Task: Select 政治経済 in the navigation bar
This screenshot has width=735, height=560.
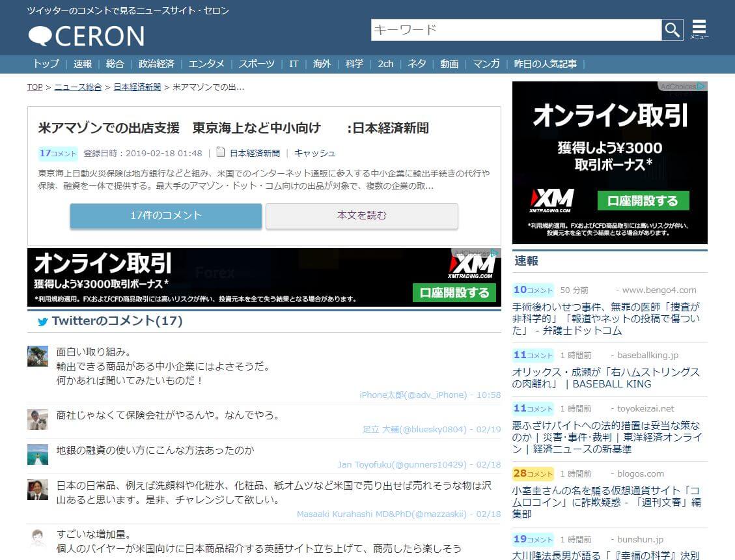Action: click(156, 64)
